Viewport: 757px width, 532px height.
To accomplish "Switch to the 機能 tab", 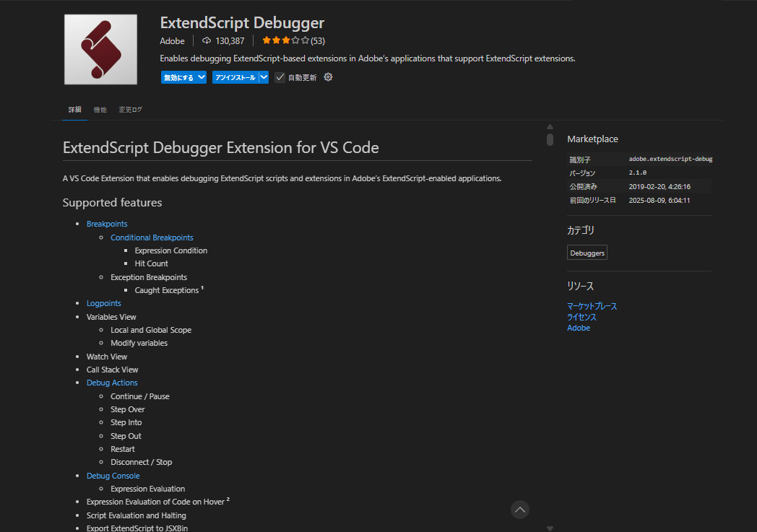I will click(x=100, y=110).
